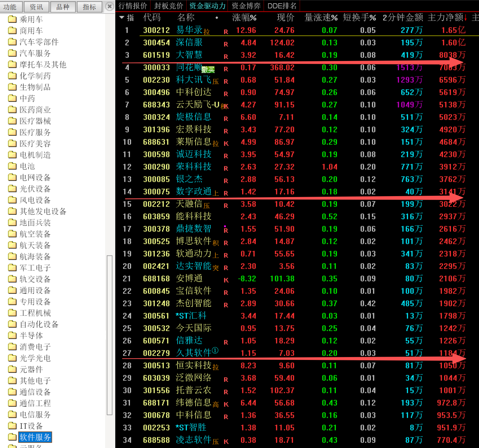This screenshot has width=479, height=448.
Task: Select the 大智慧 stock row name
Action: 189,55
